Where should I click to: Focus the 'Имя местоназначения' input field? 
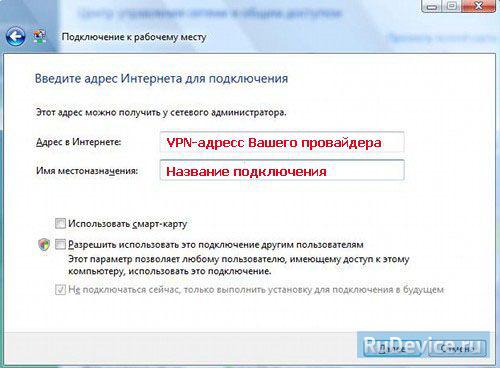(282, 171)
